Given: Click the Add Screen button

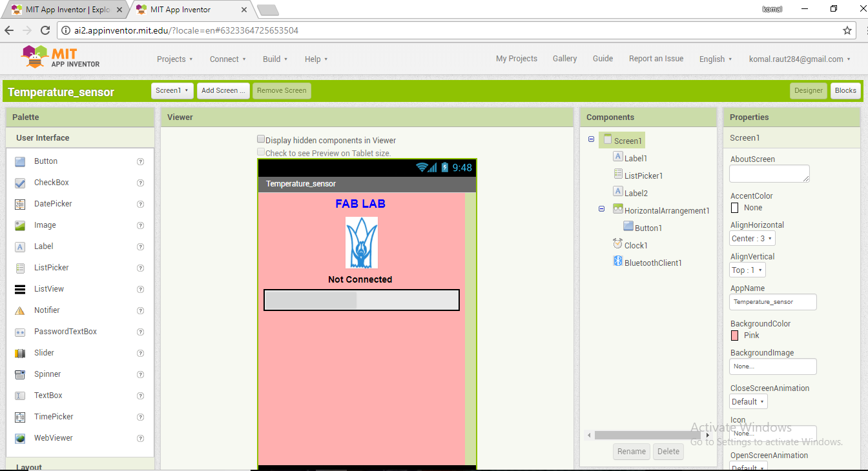Looking at the screenshot, I should coord(223,91).
